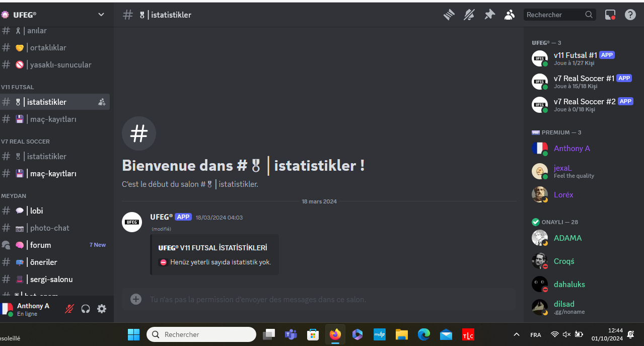This screenshot has height=346, width=644.
Task: Collapse the MEYDAN category
Action: (x=14, y=196)
